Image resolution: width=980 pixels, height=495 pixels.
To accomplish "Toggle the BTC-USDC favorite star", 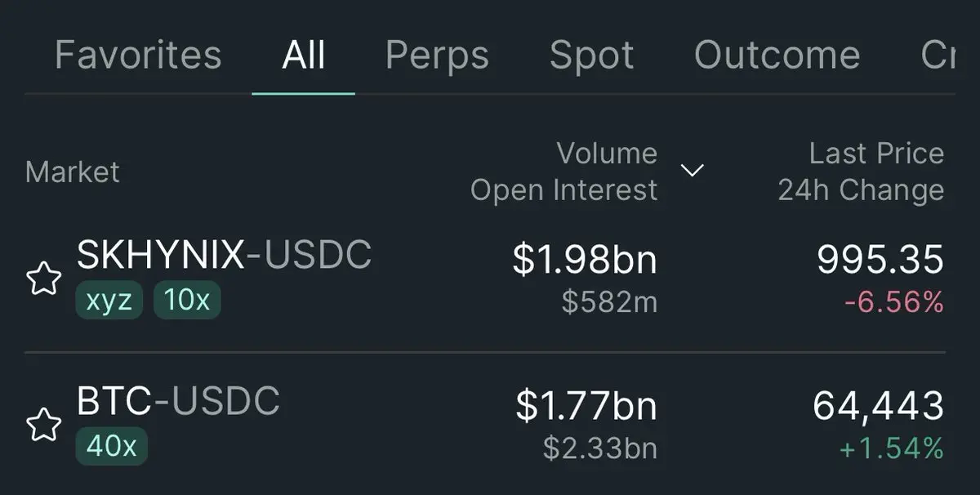I will (x=44, y=425).
